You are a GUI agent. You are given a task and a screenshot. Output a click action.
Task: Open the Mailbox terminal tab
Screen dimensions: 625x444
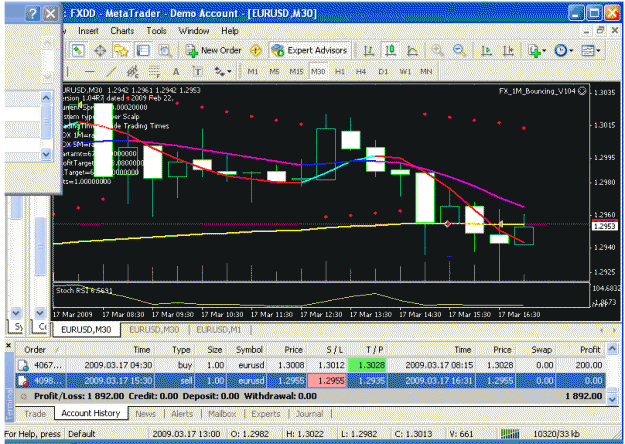pos(222,414)
